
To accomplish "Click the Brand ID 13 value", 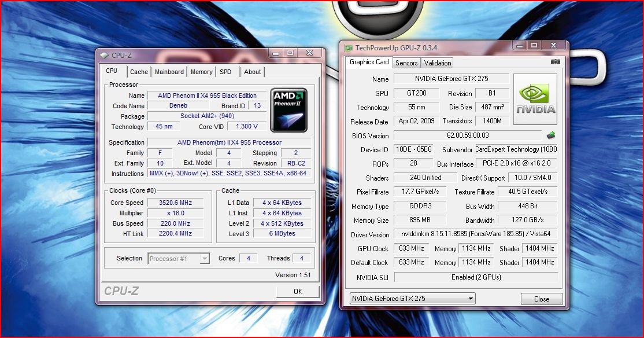I will pyautogui.click(x=257, y=106).
